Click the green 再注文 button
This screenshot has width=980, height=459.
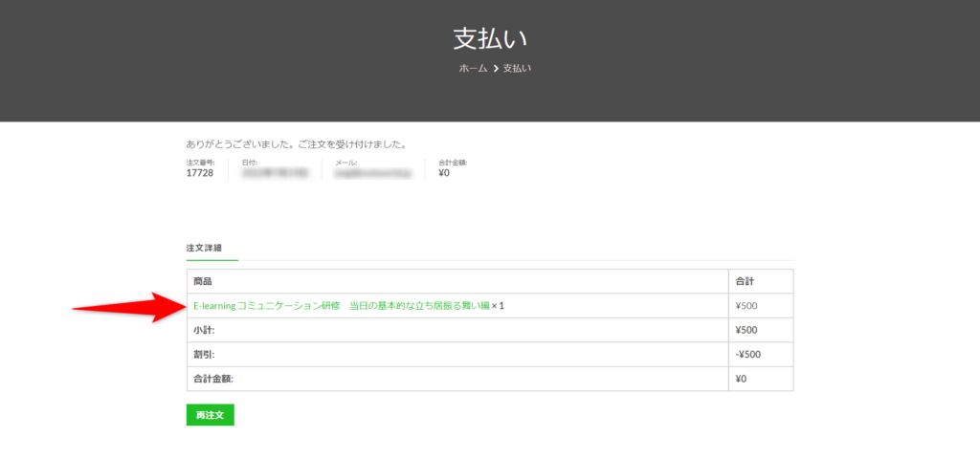point(210,415)
